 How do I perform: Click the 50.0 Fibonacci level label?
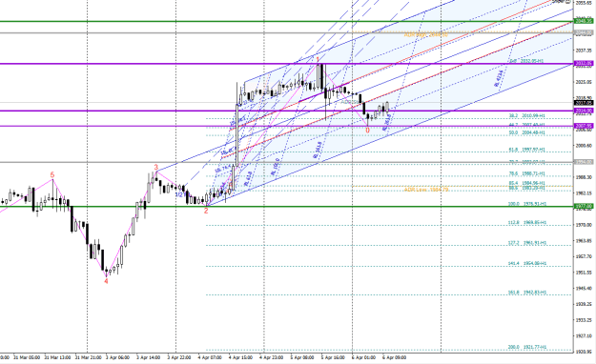point(526,132)
